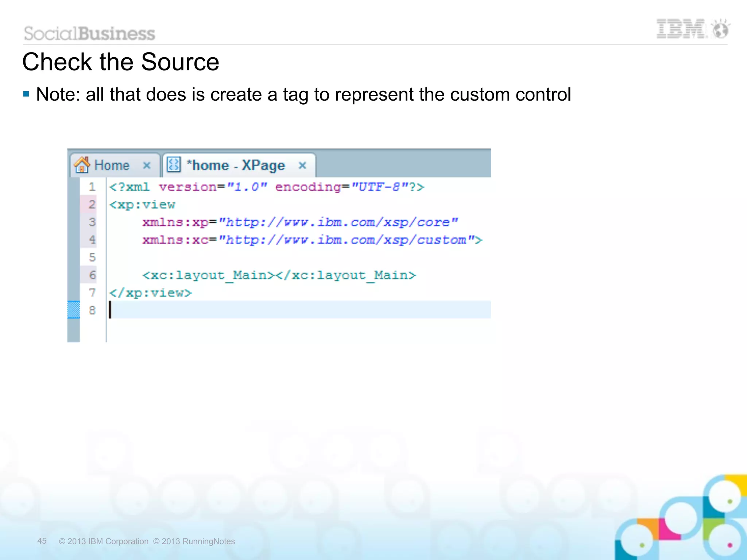747x560 pixels.
Task: Close the Home tab
Action: click(147, 166)
